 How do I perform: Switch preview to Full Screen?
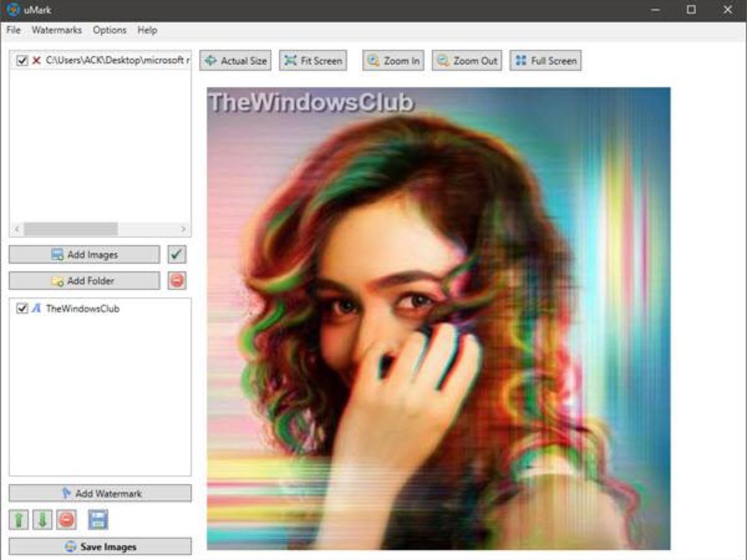[545, 60]
